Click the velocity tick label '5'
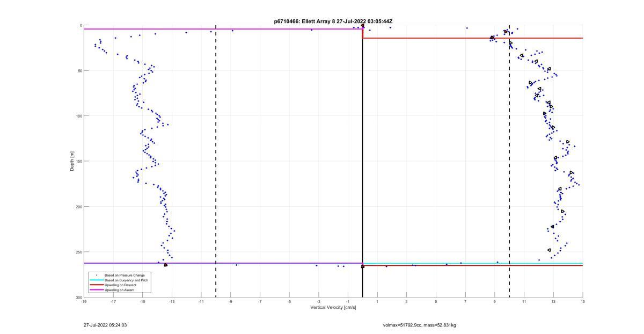Screen dimensions: 644x334 coord(436,302)
